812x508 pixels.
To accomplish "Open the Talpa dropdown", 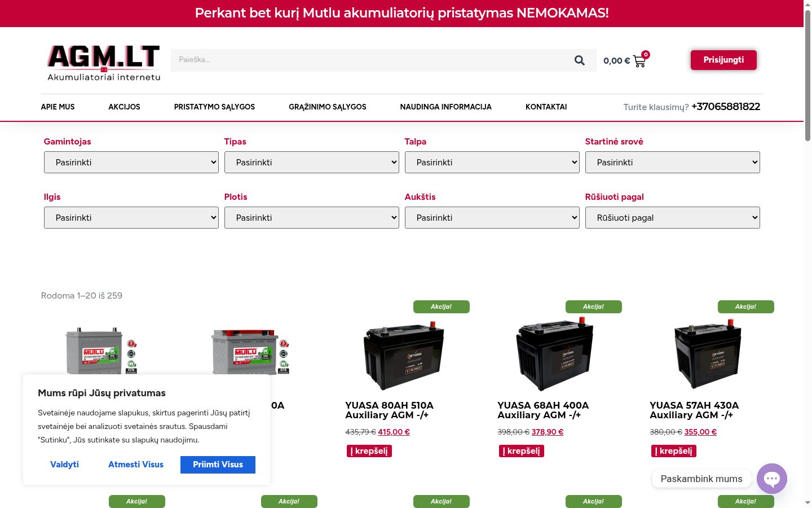I will tap(492, 163).
